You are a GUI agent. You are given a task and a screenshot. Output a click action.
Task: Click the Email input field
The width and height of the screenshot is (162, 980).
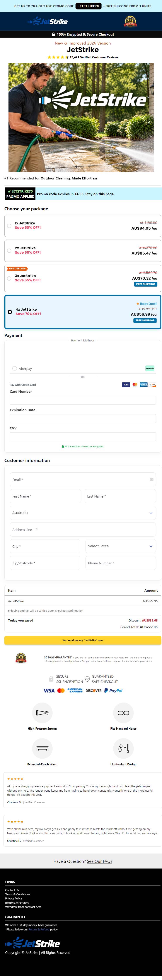click(83, 479)
